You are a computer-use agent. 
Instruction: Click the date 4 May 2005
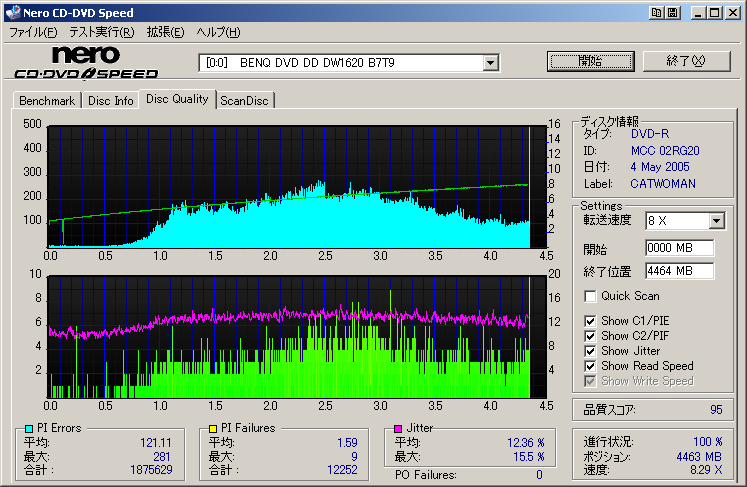point(660,167)
